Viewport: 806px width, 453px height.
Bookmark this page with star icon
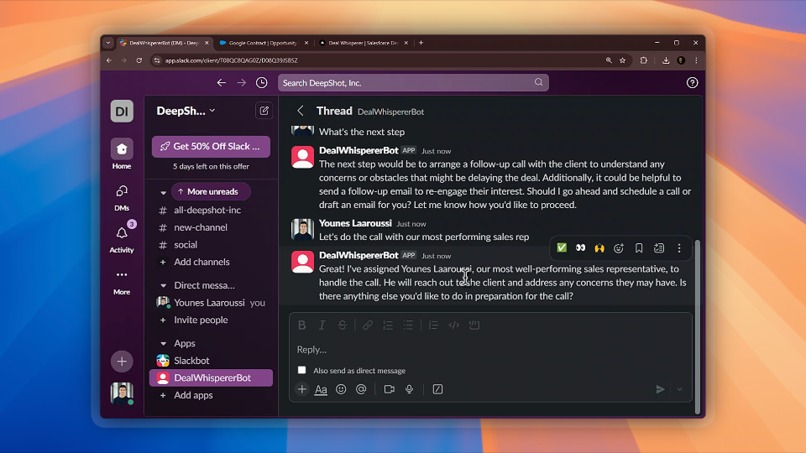click(x=622, y=60)
